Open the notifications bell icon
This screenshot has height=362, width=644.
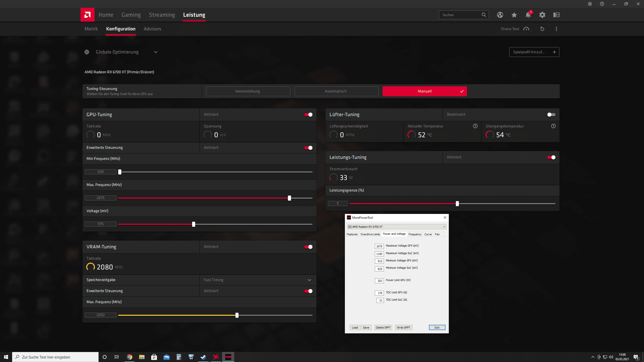(528, 15)
